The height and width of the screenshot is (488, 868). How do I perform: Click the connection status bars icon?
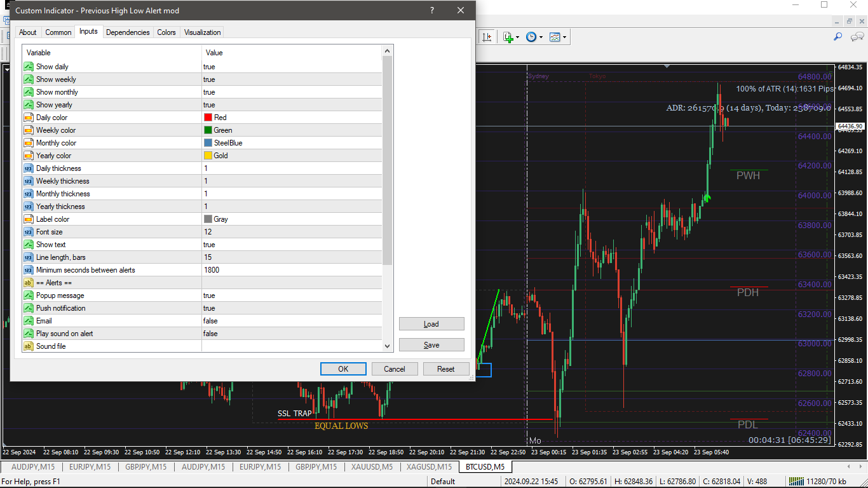tap(796, 482)
